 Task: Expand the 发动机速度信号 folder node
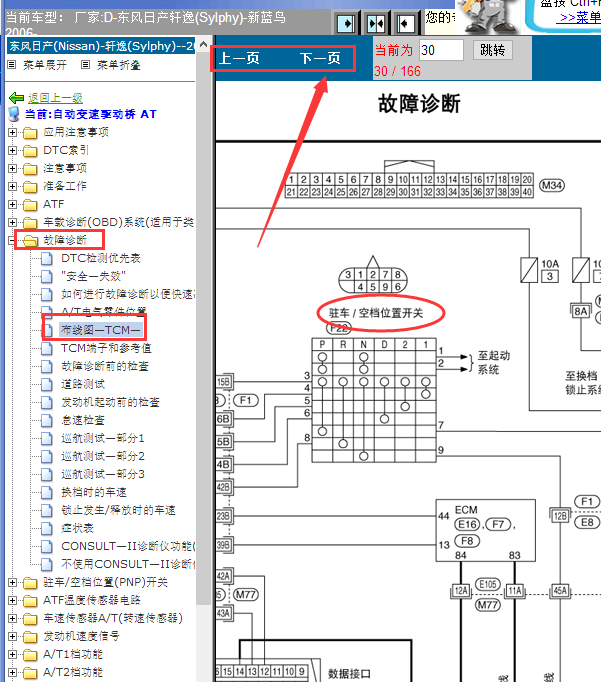click(x=13, y=637)
